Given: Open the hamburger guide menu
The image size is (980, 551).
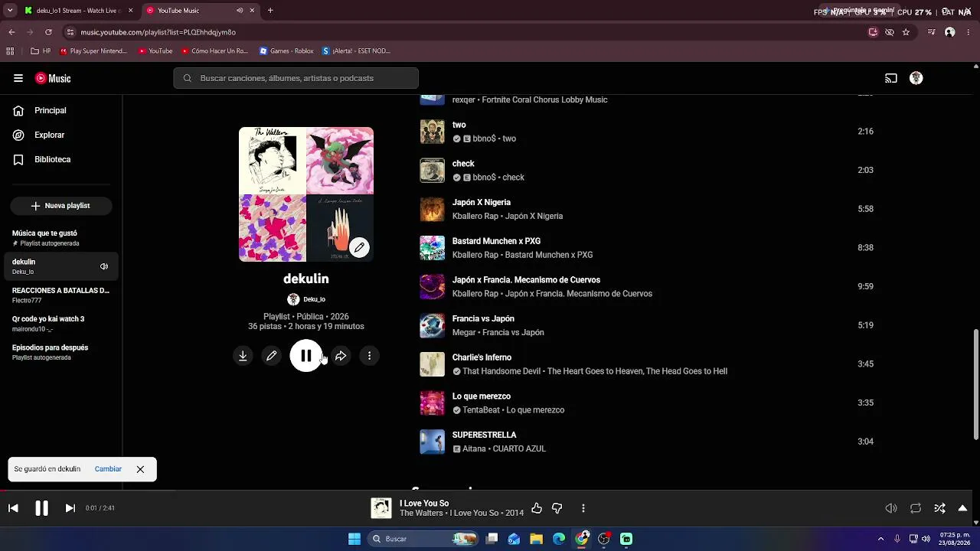Looking at the screenshot, I should point(18,78).
